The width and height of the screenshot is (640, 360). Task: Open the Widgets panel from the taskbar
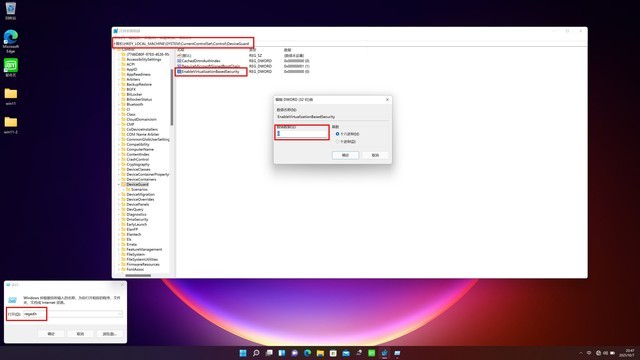(x=282, y=353)
